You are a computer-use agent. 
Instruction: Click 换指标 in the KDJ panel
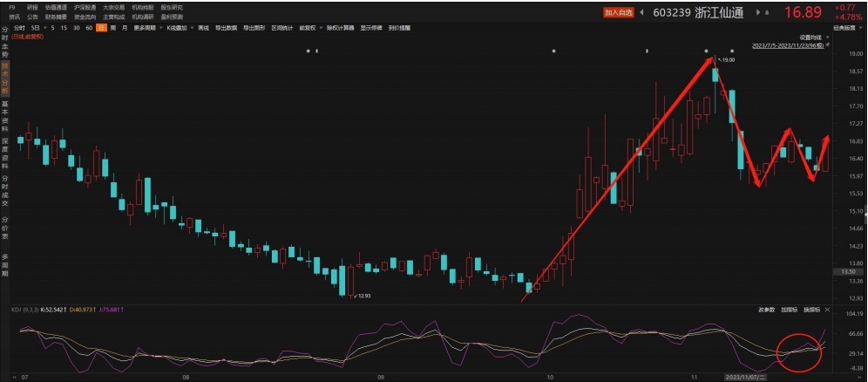[x=811, y=310]
